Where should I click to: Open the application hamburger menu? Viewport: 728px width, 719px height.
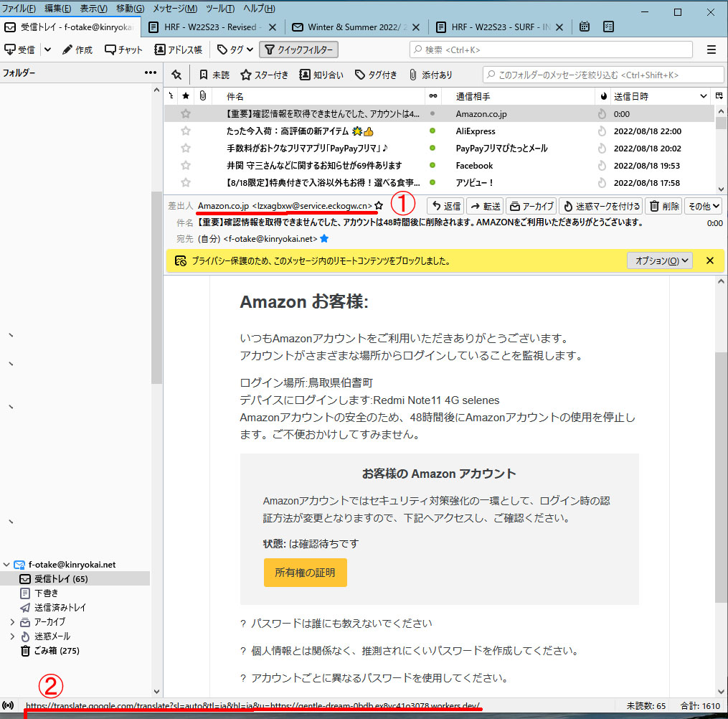tap(712, 50)
